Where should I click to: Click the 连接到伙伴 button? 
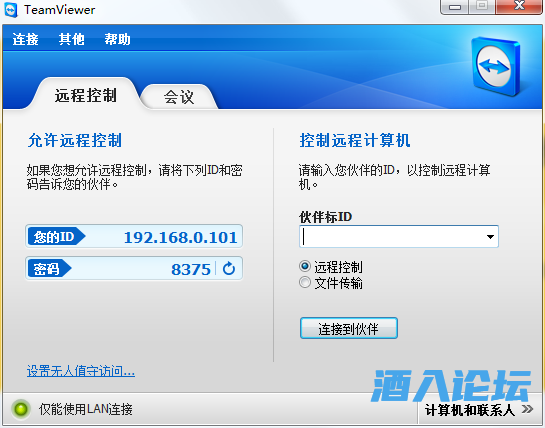(x=349, y=328)
